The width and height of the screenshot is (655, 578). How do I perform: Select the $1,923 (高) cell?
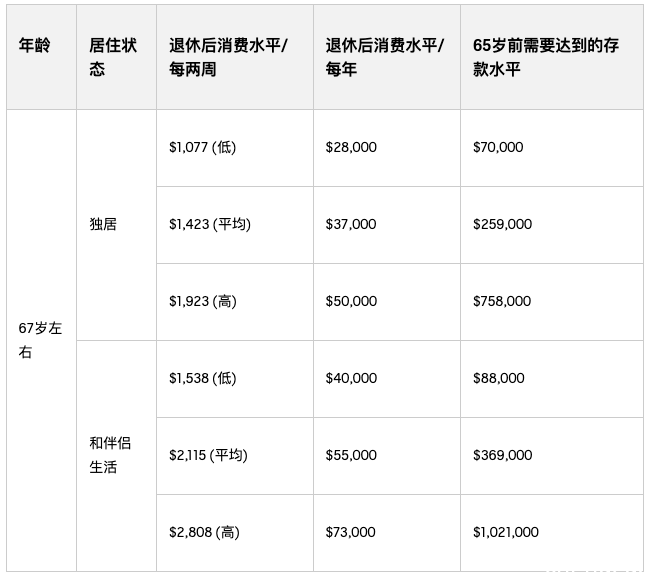click(235, 302)
